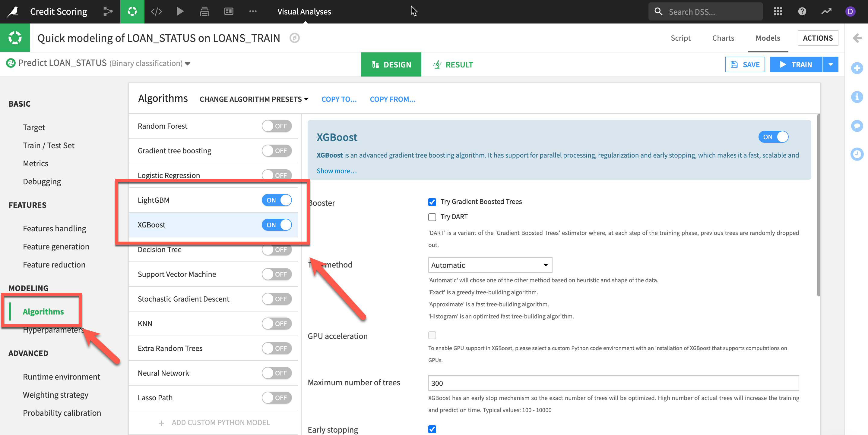Open the Charts tab
This screenshot has height=435, width=868.
pyautogui.click(x=723, y=38)
